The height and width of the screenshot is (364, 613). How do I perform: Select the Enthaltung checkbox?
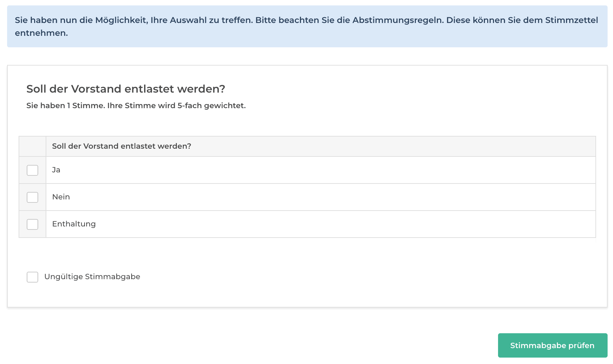32,224
